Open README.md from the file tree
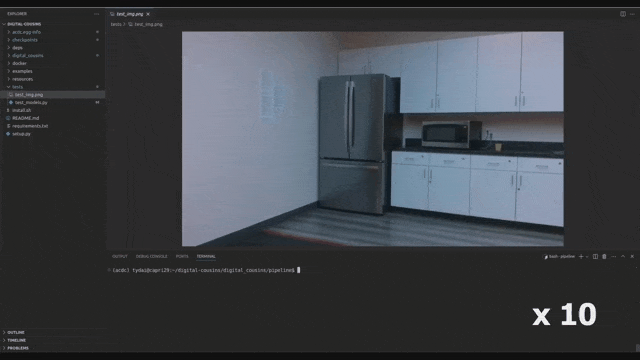The height and width of the screenshot is (360, 640). click(x=25, y=118)
